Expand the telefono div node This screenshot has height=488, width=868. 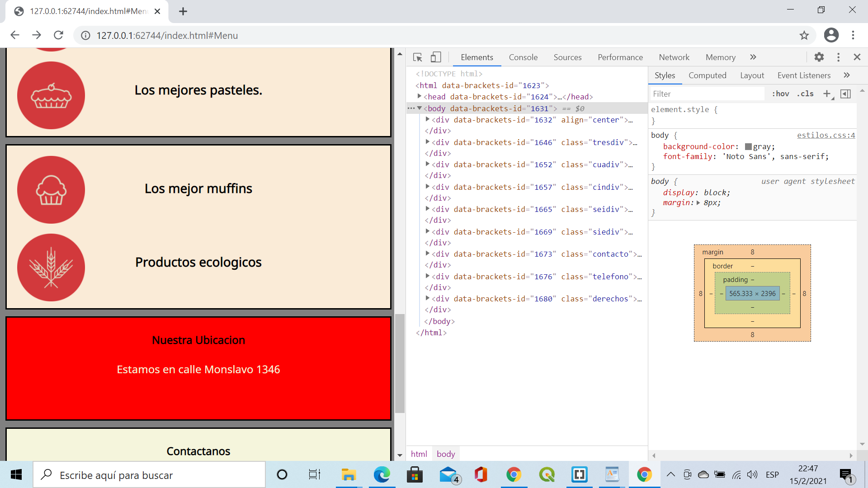427,276
